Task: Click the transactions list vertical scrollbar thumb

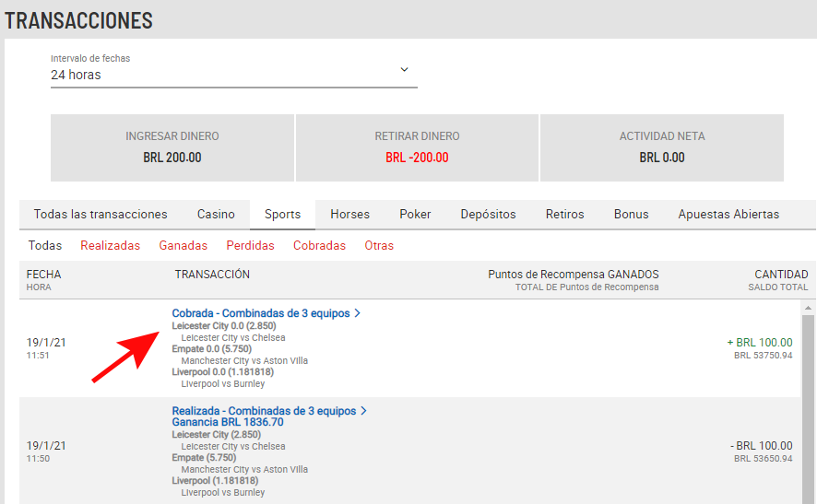Action: click(x=808, y=409)
